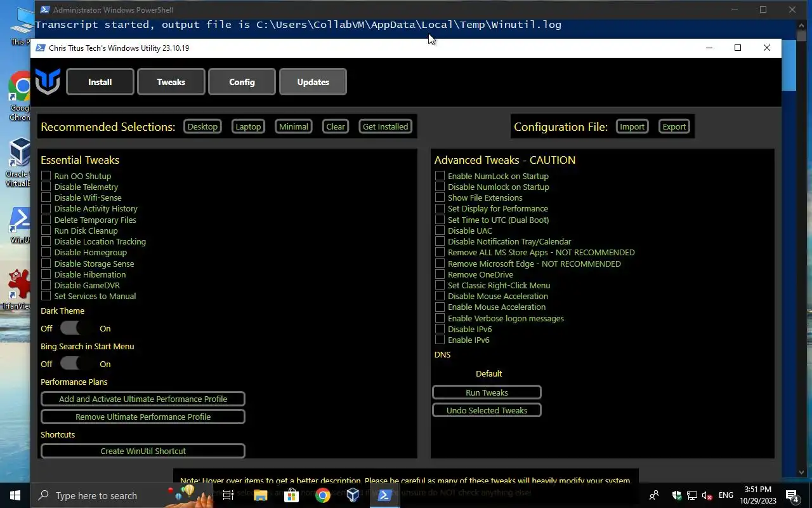Image resolution: width=812 pixels, height=508 pixels.
Task: Add and Activate Ultimate Performance Profile
Action: click(x=143, y=399)
